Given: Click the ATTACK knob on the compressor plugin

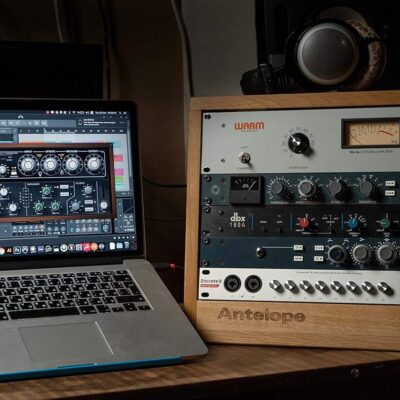Looking at the screenshot, I should (51, 165).
